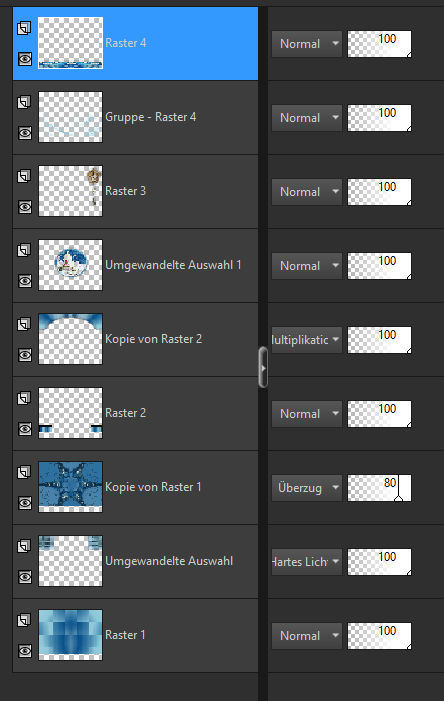The height and width of the screenshot is (701, 444).
Task: Hide the Raster 4 layer with eye icon
Action: point(25,59)
